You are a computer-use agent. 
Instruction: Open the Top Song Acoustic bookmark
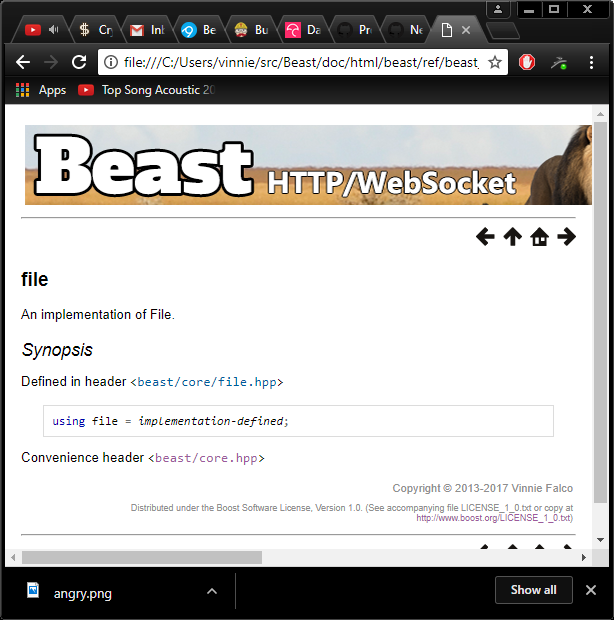point(146,90)
